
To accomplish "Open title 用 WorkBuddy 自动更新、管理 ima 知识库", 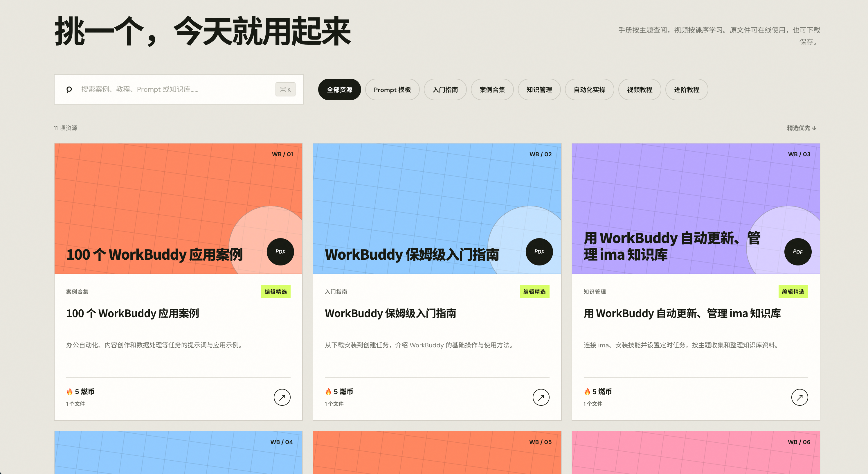I will click(682, 313).
